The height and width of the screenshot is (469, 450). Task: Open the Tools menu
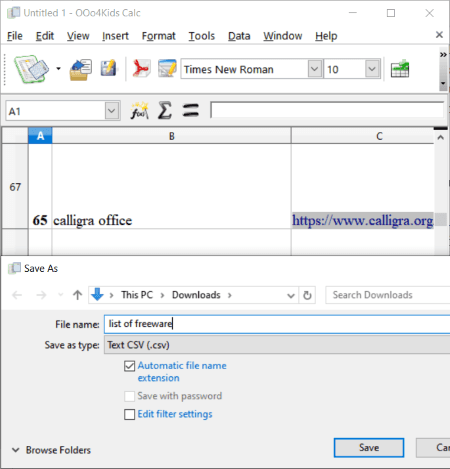pyautogui.click(x=202, y=36)
